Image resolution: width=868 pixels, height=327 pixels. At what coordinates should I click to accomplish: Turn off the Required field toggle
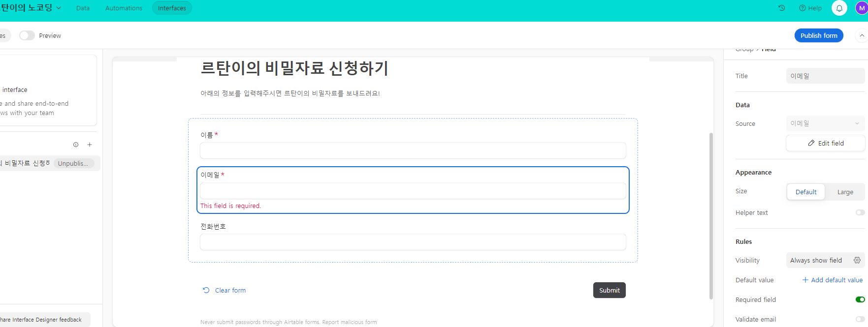click(x=860, y=299)
